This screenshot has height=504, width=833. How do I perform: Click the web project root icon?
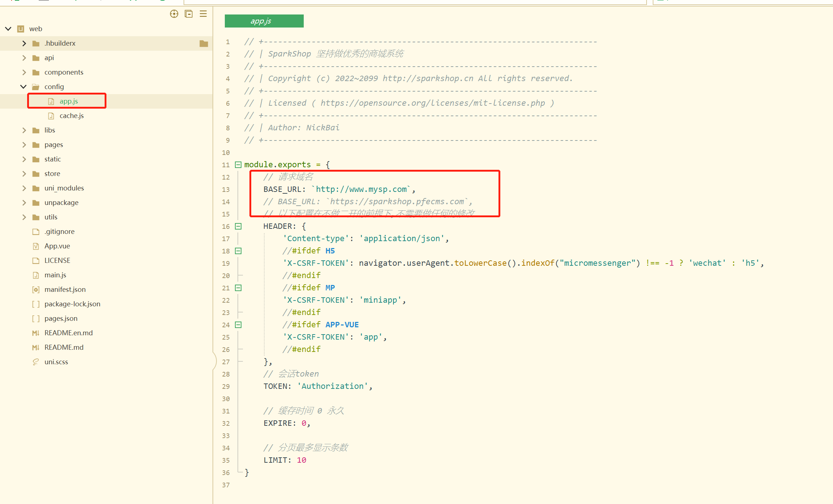21,29
